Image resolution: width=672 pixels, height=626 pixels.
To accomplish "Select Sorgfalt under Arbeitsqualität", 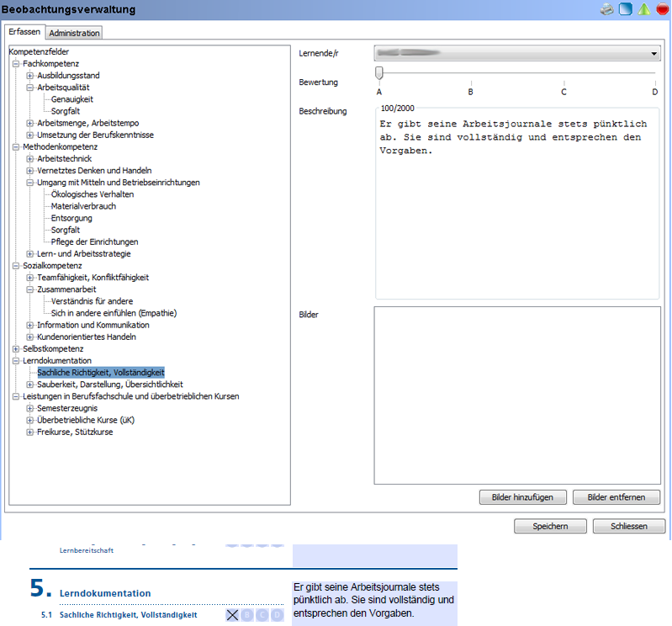I will (x=65, y=111).
